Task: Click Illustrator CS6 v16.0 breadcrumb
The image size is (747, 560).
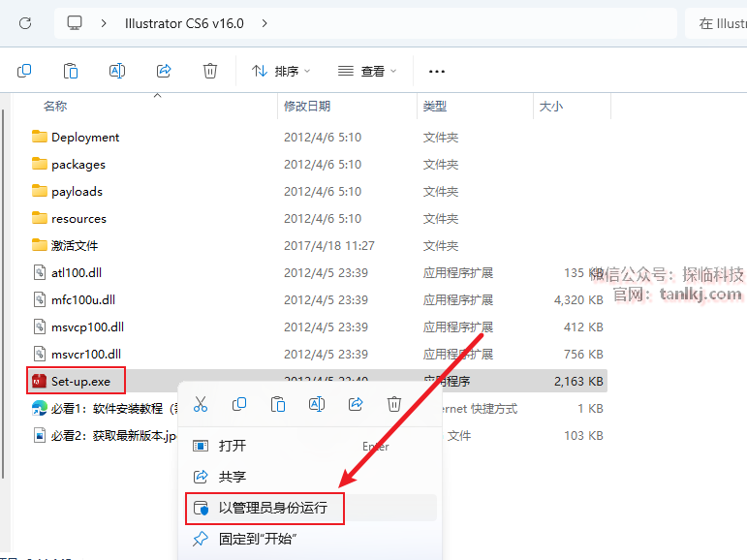Action: click(x=184, y=23)
